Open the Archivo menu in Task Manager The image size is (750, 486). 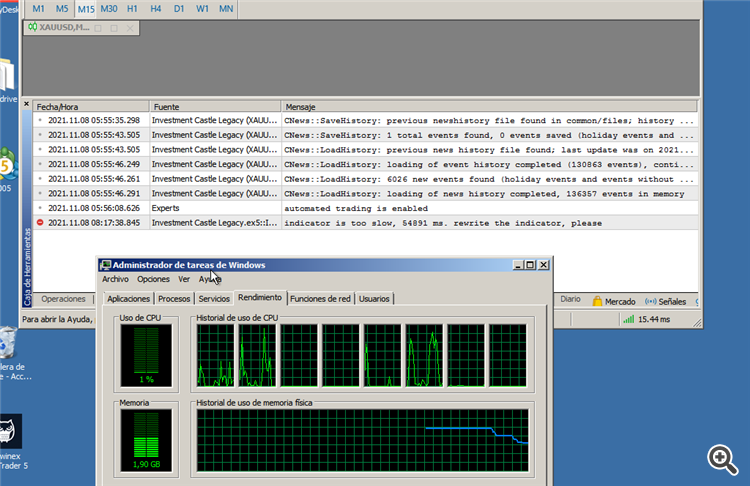click(115, 280)
